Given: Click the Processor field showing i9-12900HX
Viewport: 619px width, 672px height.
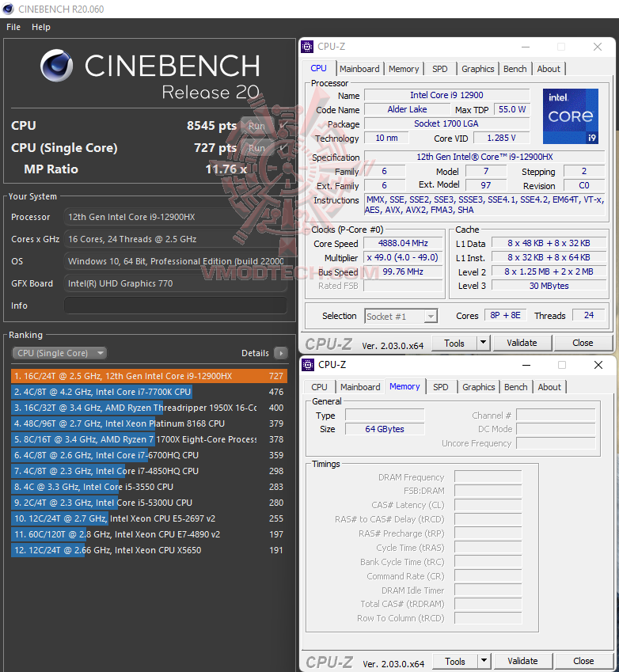Looking at the screenshot, I should tap(175, 217).
